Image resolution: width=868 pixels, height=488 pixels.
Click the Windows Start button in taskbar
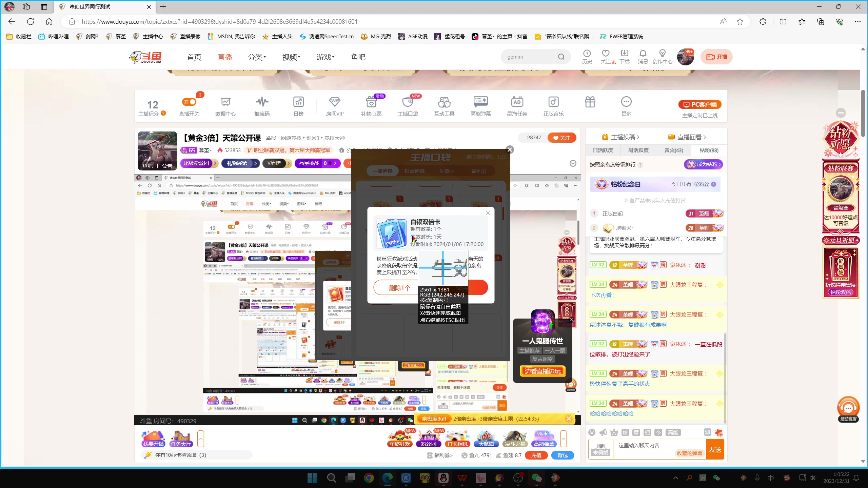(x=312, y=478)
